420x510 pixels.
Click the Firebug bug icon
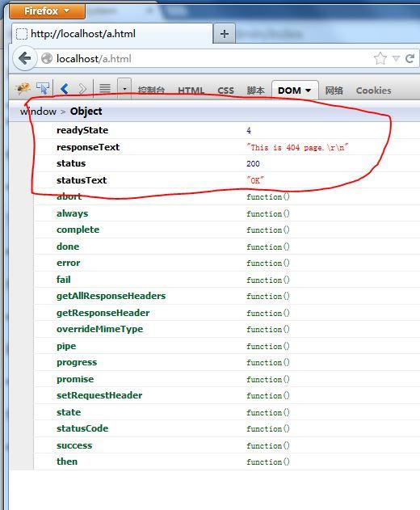23,88
